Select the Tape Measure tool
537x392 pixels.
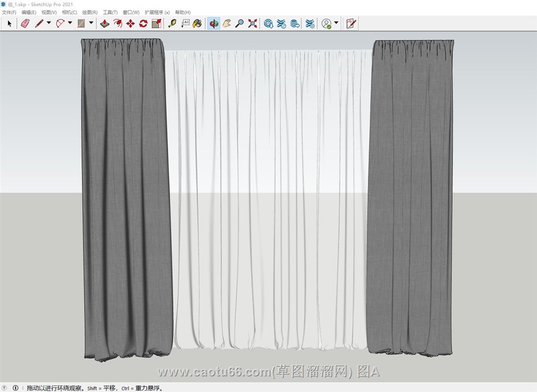172,23
